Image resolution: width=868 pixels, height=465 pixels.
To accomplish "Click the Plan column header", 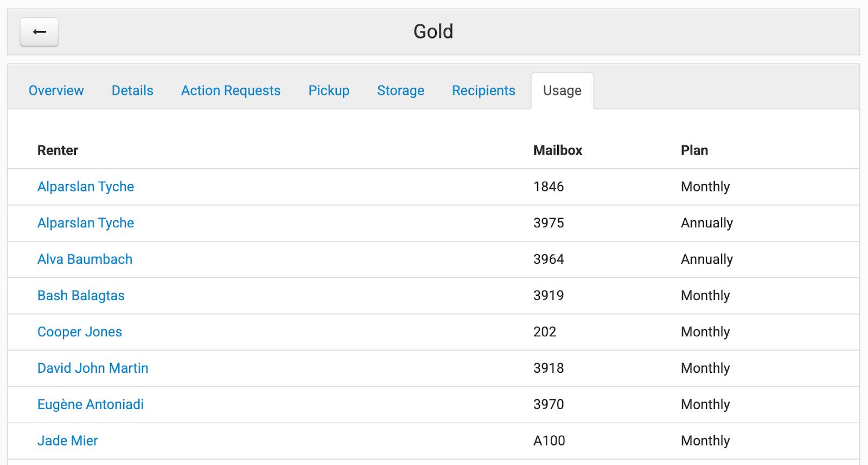I will click(694, 150).
